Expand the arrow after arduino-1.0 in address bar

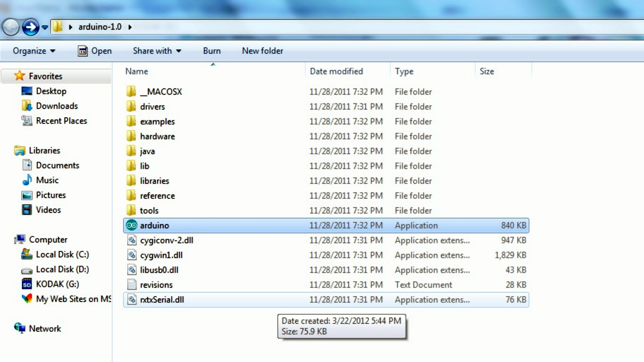[130, 27]
